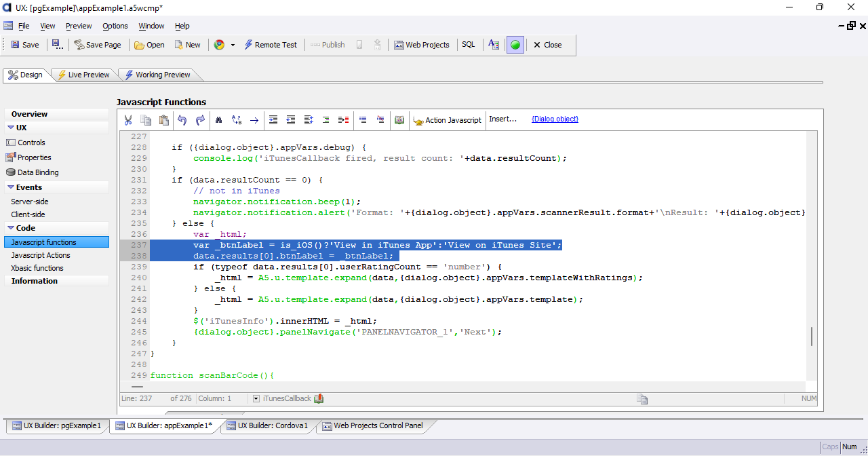Click the Cut scissors icon in the editor toolbar
The image size is (868, 456).
pyautogui.click(x=128, y=120)
